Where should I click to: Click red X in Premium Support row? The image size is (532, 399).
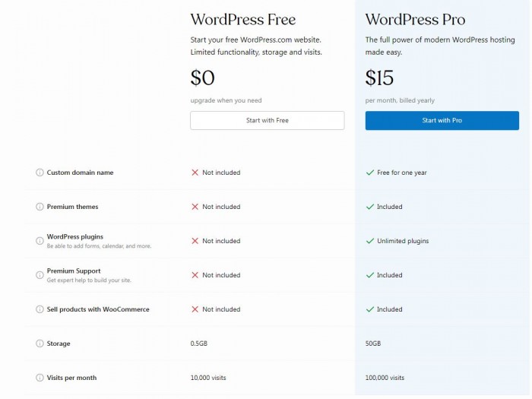click(195, 275)
